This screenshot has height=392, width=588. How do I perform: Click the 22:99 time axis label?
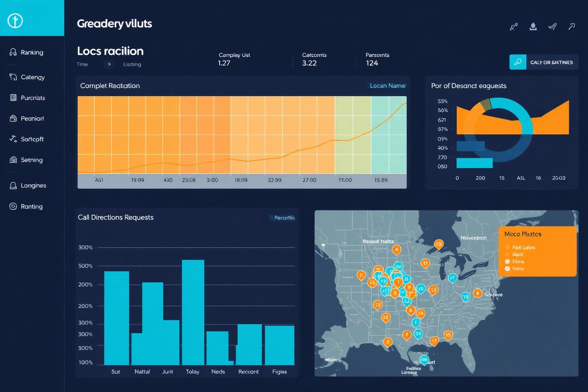(x=274, y=180)
